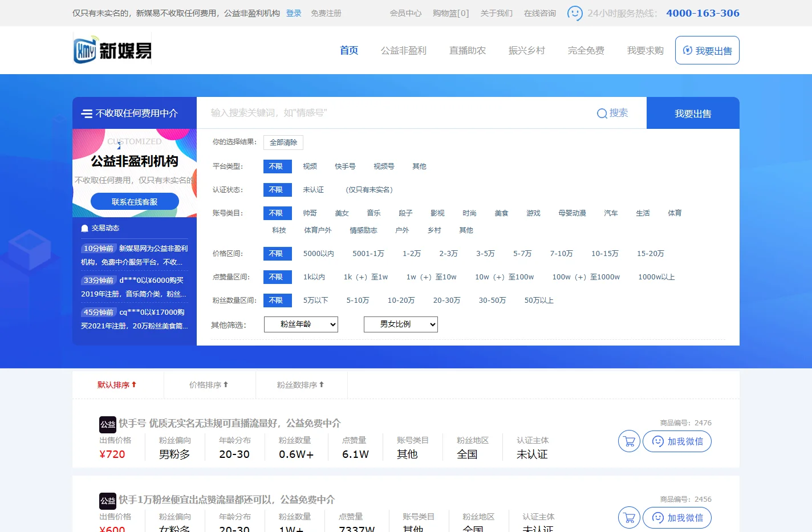Open the 振兴乡村 nav item
The width and height of the screenshot is (812, 532).
[x=527, y=50]
